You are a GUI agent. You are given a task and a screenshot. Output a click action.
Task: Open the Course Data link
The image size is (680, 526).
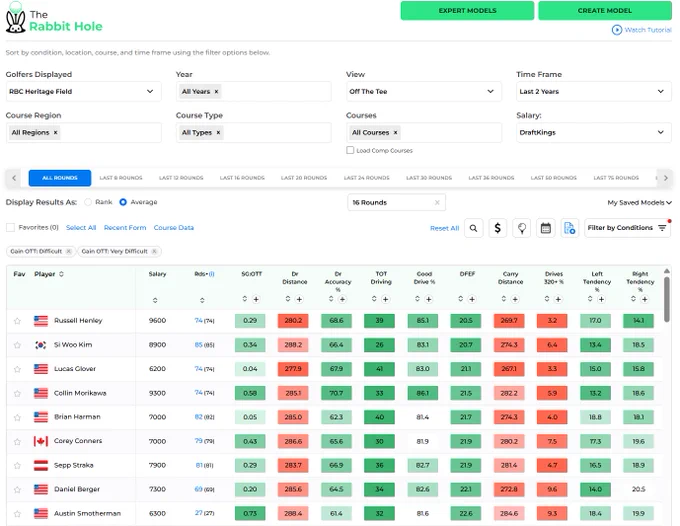pos(174,228)
